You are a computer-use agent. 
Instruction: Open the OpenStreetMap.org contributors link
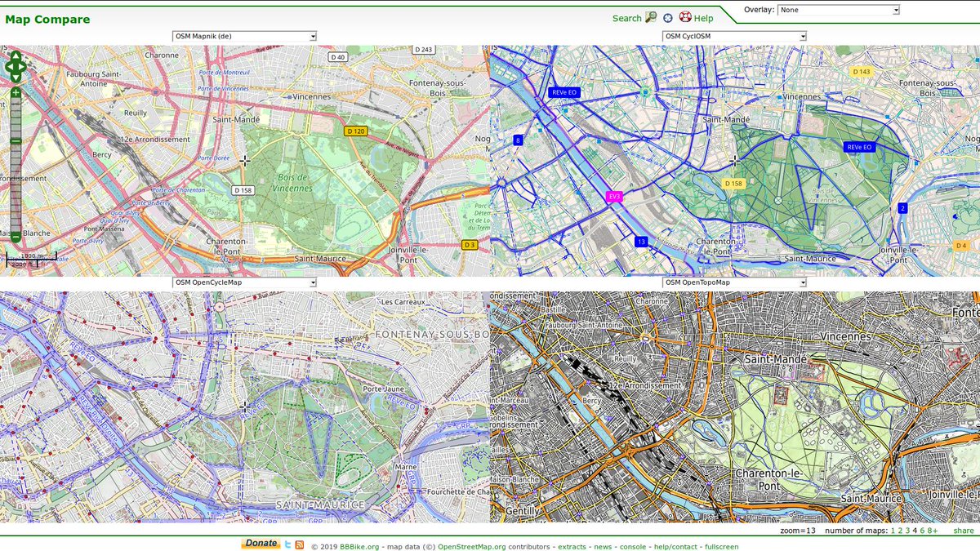471,545
